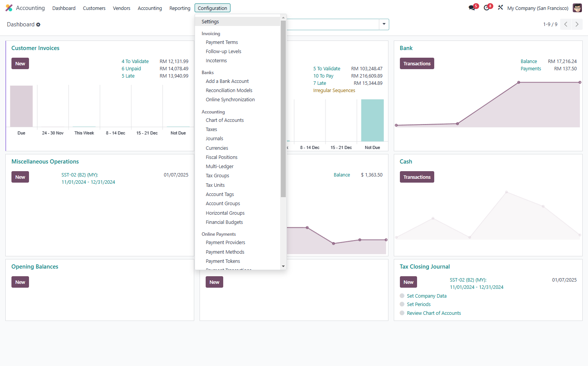
Task: Click New in Opening Balances card
Action: tap(20, 282)
